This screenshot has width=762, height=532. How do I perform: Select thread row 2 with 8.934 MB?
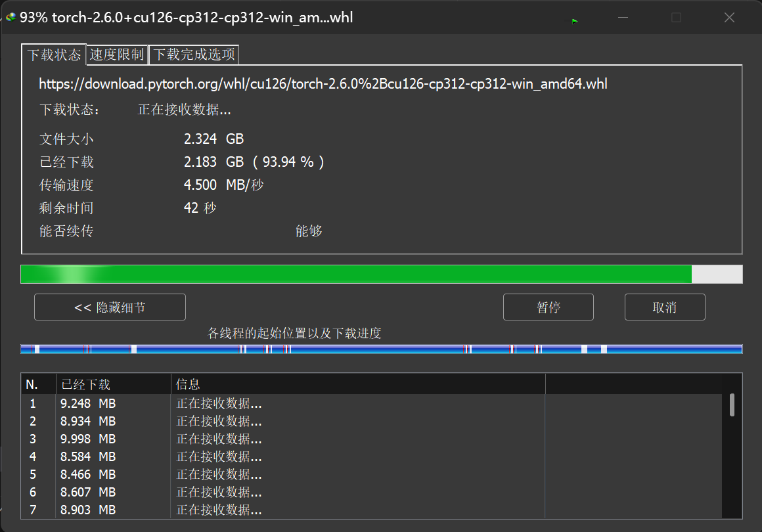click(x=371, y=421)
